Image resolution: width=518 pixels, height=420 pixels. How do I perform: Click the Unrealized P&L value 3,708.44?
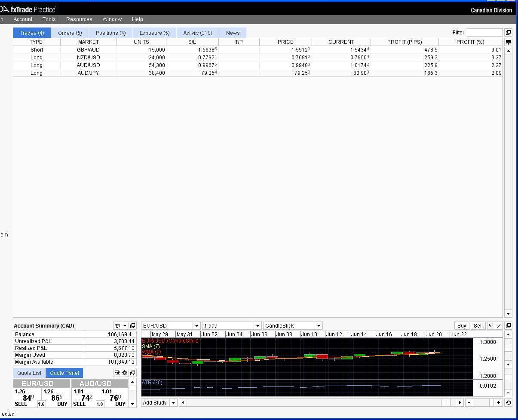(110, 341)
